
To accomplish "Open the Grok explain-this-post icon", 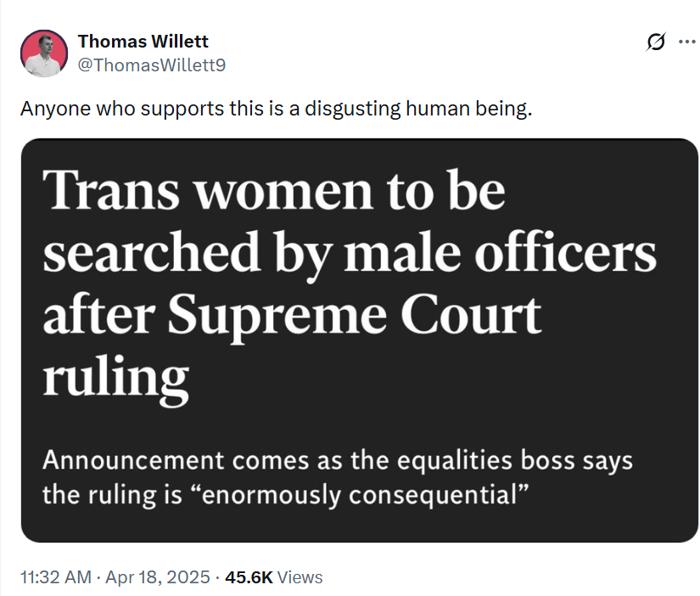I will tap(655, 42).
